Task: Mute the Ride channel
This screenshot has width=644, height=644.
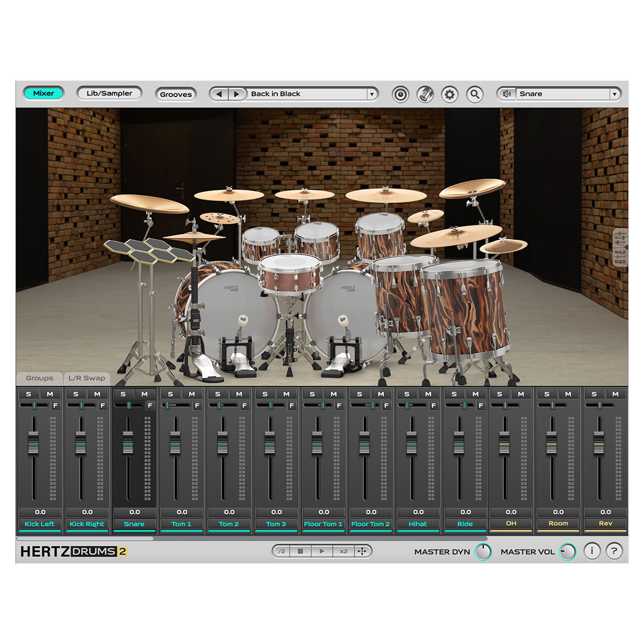Action: click(x=475, y=394)
